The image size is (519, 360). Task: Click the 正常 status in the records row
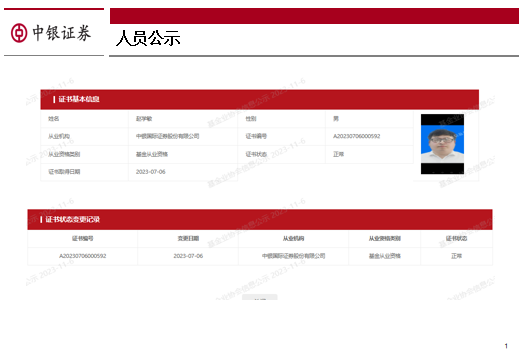coord(456,256)
